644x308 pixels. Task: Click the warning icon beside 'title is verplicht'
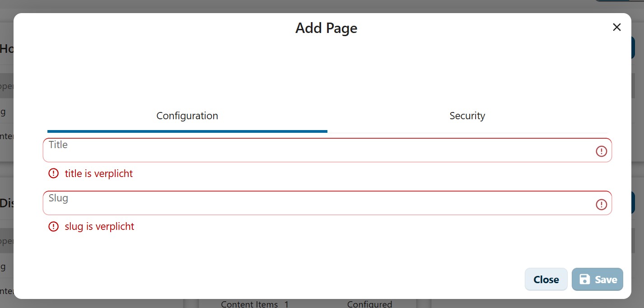[x=53, y=173]
